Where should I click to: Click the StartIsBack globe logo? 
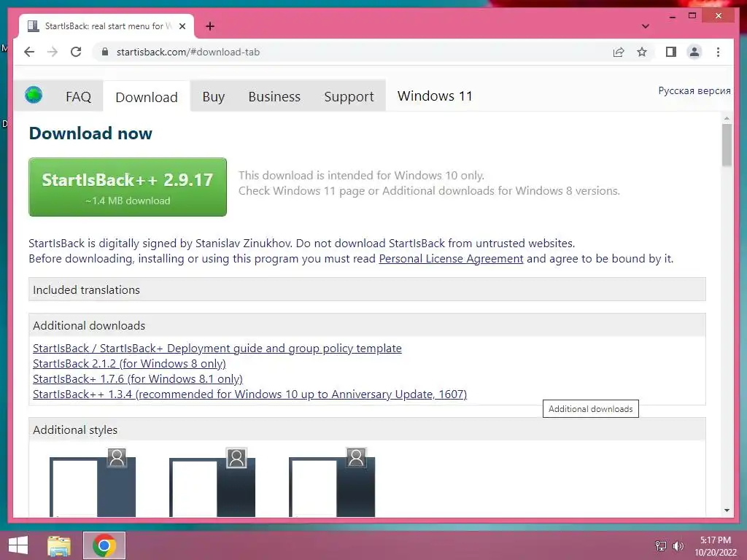pyautogui.click(x=34, y=95)
